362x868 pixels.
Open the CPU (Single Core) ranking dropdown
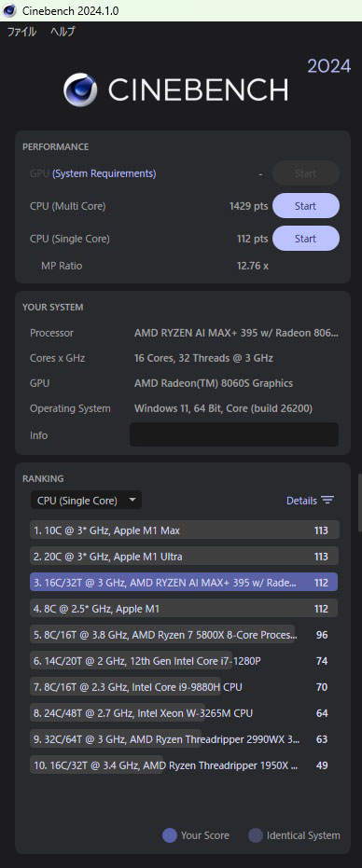pos(86,501)
